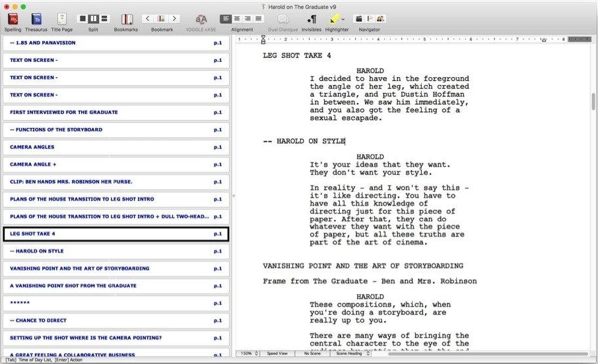Select the 'CAMERA ANGLE +' scene row
Screen dimensions: 598x364
click(x=116, y=165)
